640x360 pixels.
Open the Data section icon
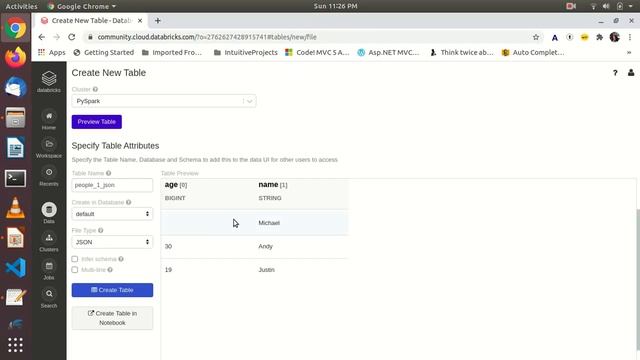[x=49, y=210]
